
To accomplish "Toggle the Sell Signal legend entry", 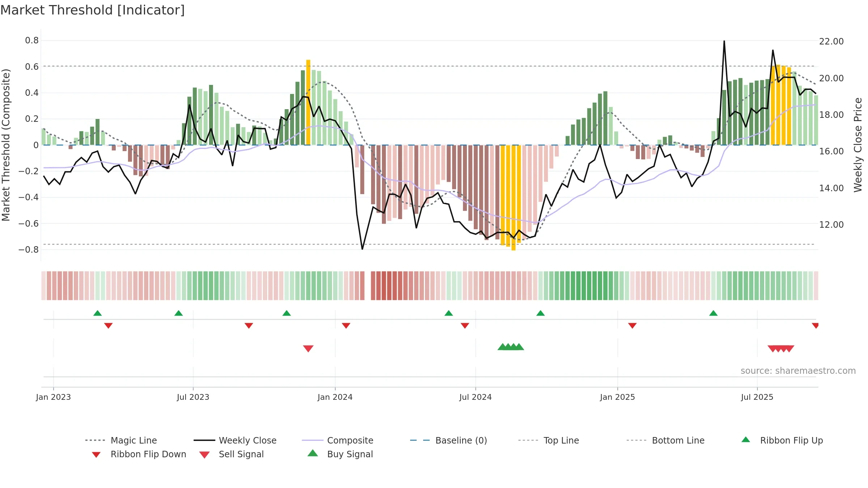I will (231, 454).
